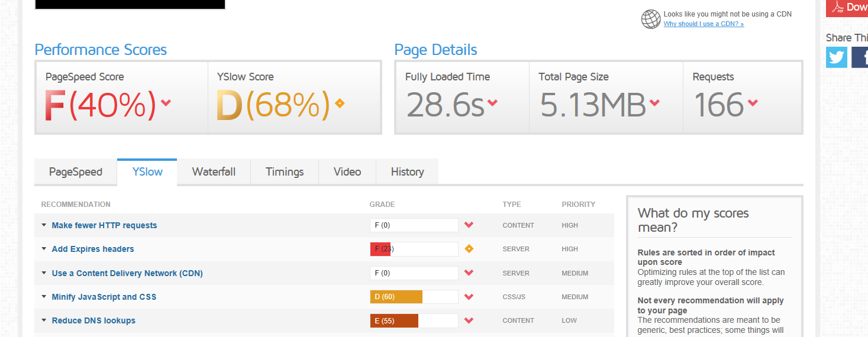Click the orange diamond beside YSlow Score
868x337 pixels.
[x=340, y=103]
